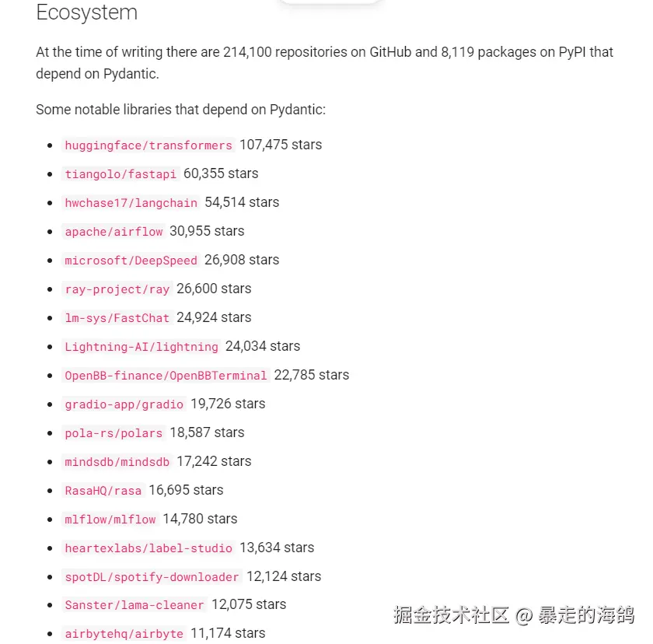Open the huggingface/transformers link
Image resolution: width=653 pixels, height=644 pixels.
(x=148, y=145)
